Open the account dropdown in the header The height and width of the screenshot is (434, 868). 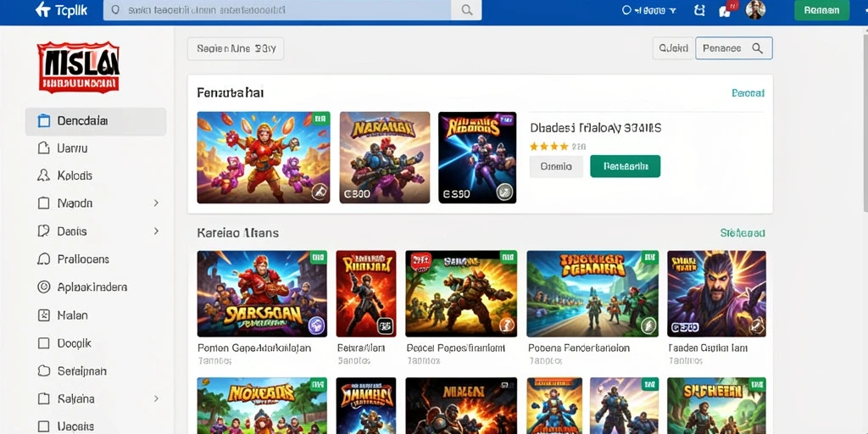point(648,10)
